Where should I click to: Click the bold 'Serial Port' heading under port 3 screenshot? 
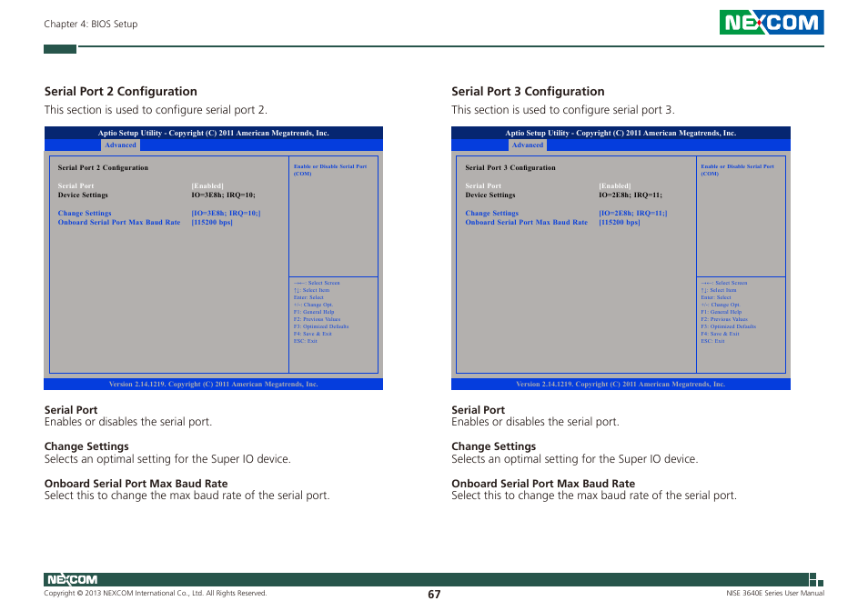[479, 410]
